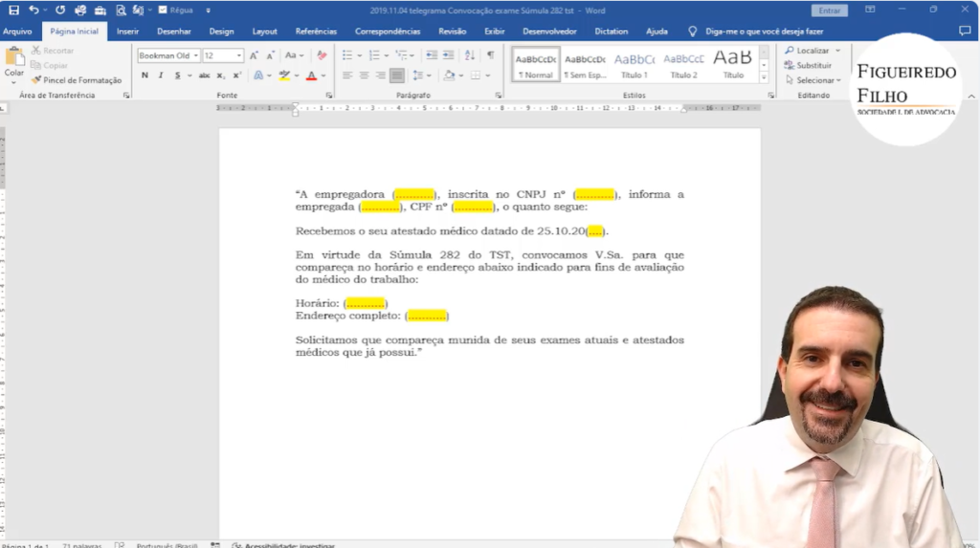Screen dimensions: 980x548
Task: Show paragraph marks with the pilcrow icon
Action: 491,55
